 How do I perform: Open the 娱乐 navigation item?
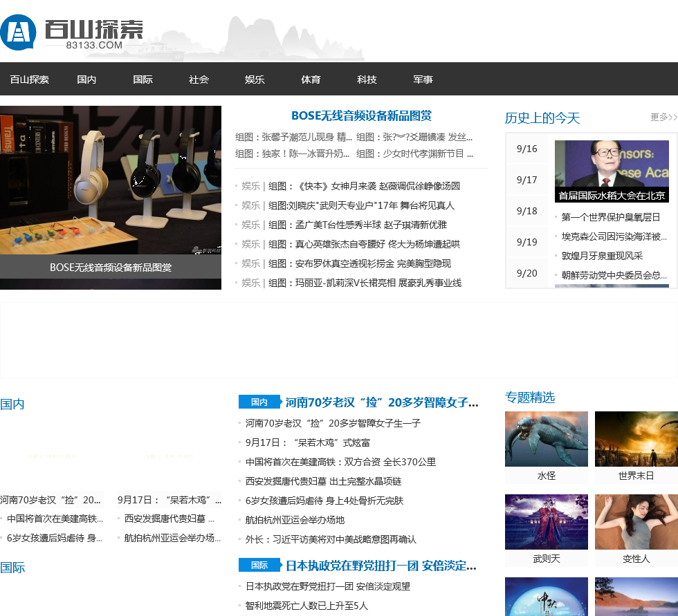(255, 80)
